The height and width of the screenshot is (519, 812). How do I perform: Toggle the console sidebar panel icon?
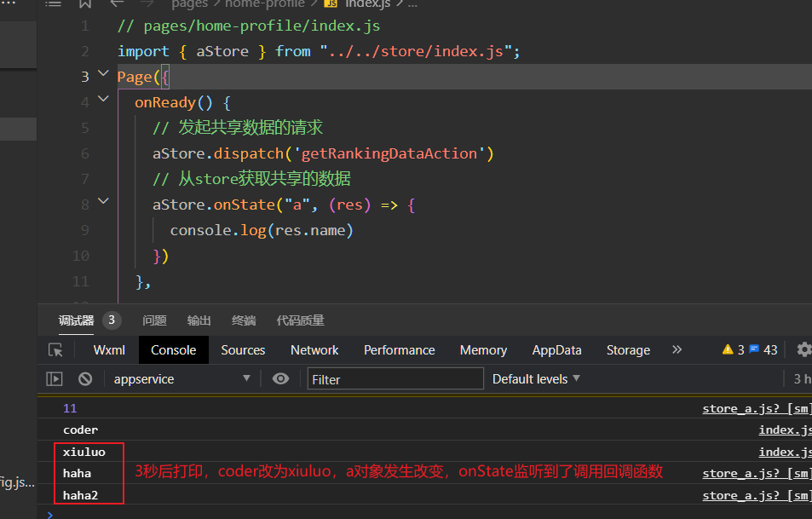[55, 379]
